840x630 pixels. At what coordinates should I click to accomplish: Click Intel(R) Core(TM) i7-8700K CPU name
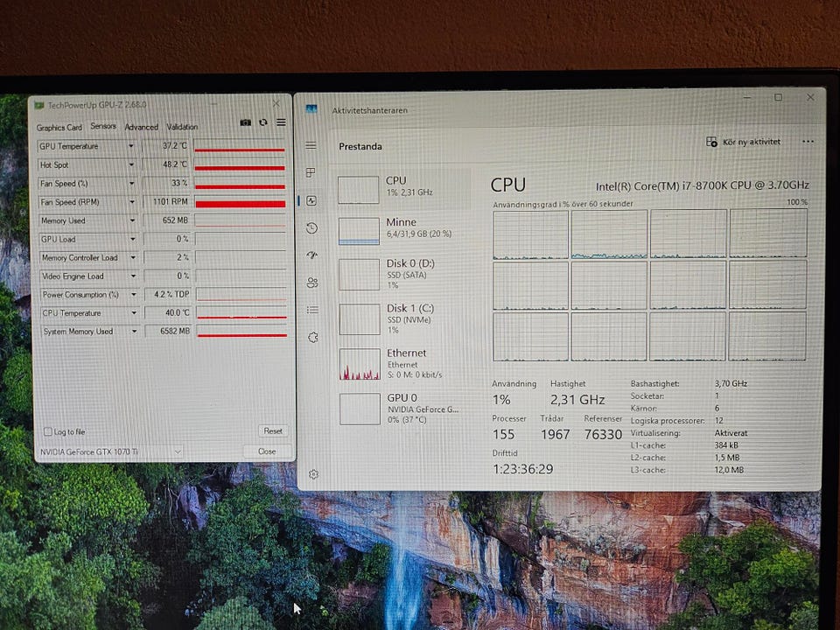pos(703,185)
